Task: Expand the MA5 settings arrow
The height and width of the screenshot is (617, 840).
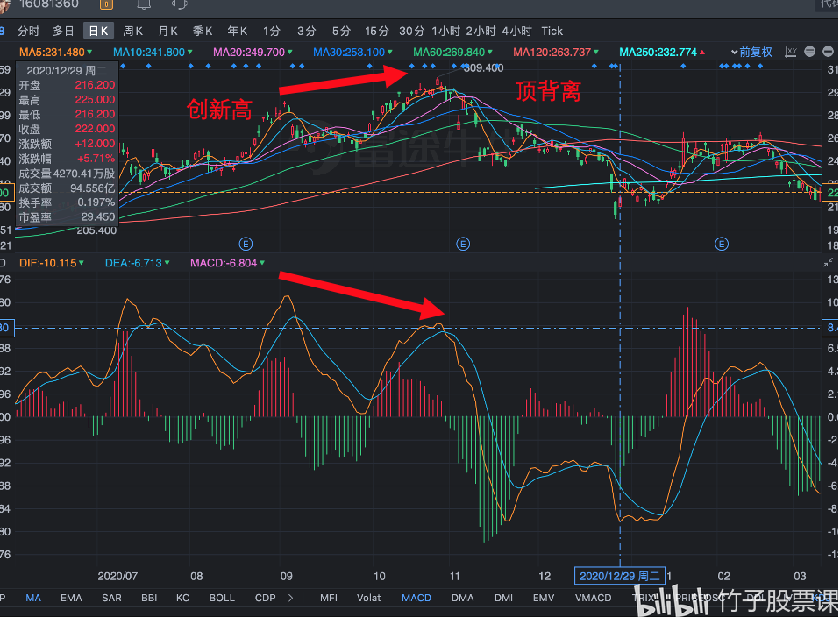Action: (90, 52)
